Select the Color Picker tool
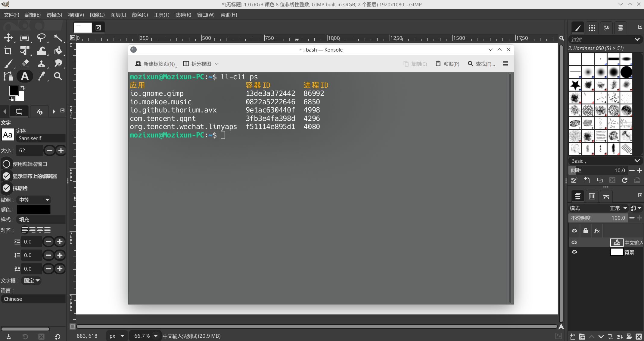Viewport: 644px width, 341px height. tap(41, 76)
